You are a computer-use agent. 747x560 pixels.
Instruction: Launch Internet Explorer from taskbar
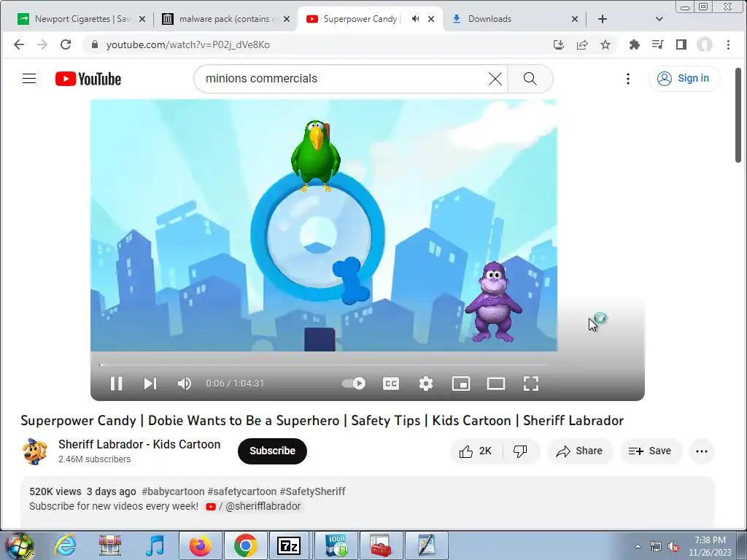pos(65,545)
